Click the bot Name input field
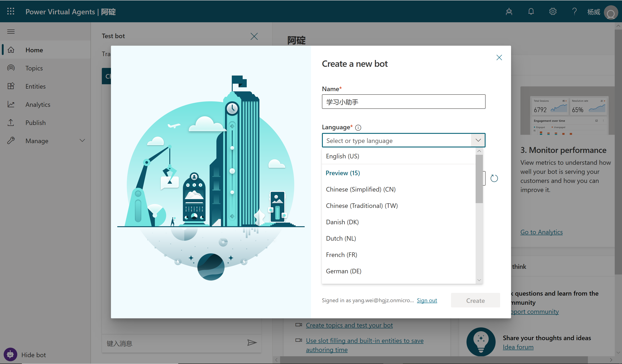This screenshot has width=622, height=364. [403, 102]
